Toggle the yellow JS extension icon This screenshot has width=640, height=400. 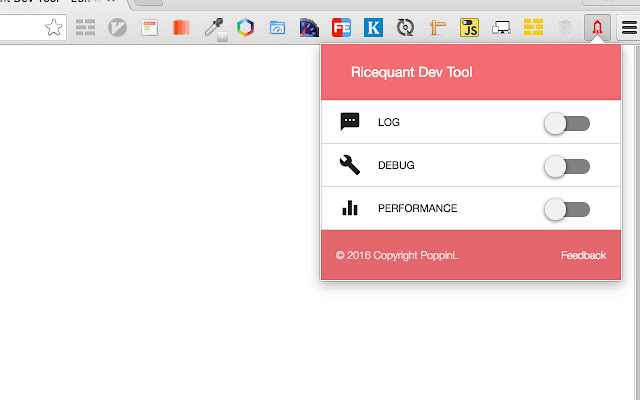pos(469,28)
